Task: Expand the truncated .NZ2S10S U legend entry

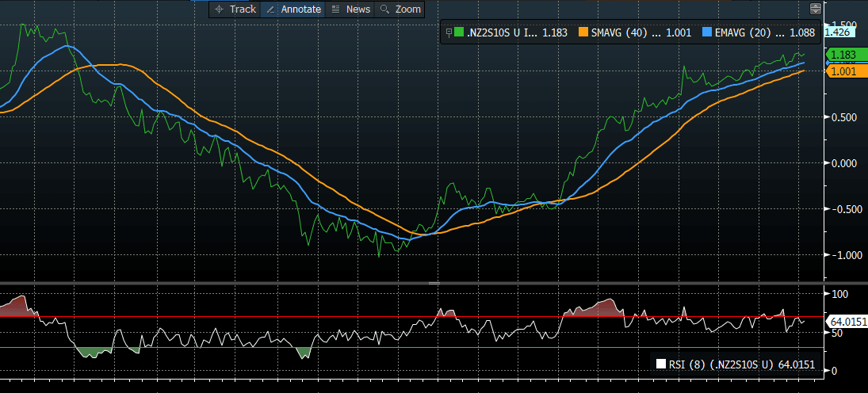Action: pyautogui.click(x=503, y=32)
